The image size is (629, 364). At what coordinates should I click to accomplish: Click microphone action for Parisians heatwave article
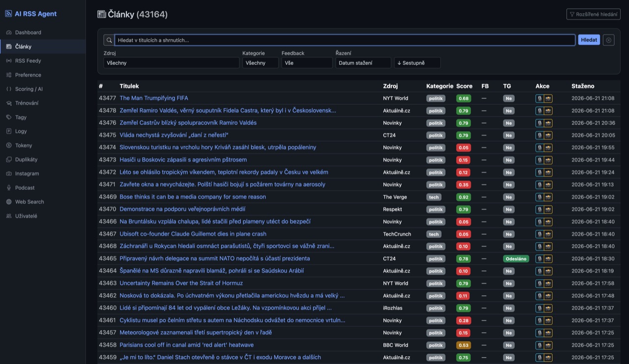click(540, 345)
